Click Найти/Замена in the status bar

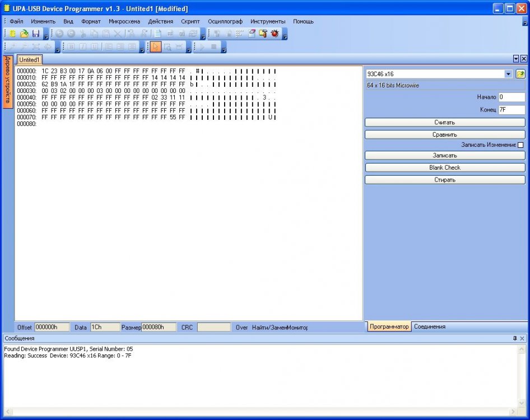pos(269,328)
